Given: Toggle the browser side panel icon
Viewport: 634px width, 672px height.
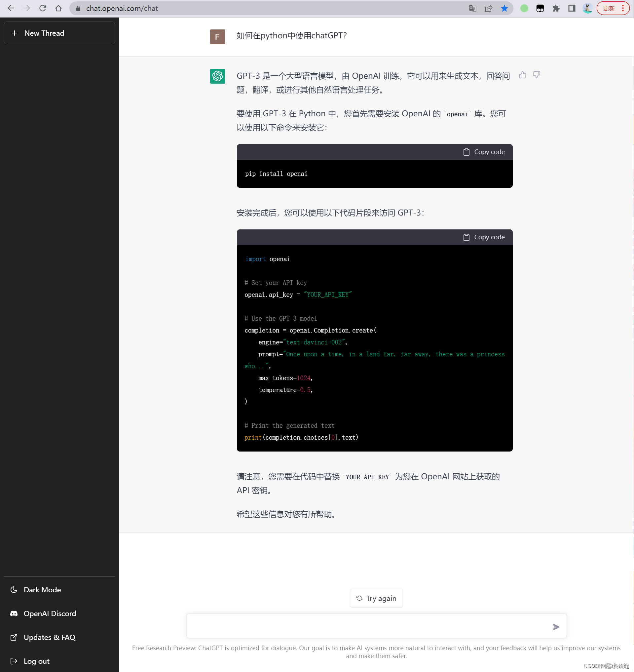Looking at the screenshot, I should pyautogui.click(x=572, y=9).
